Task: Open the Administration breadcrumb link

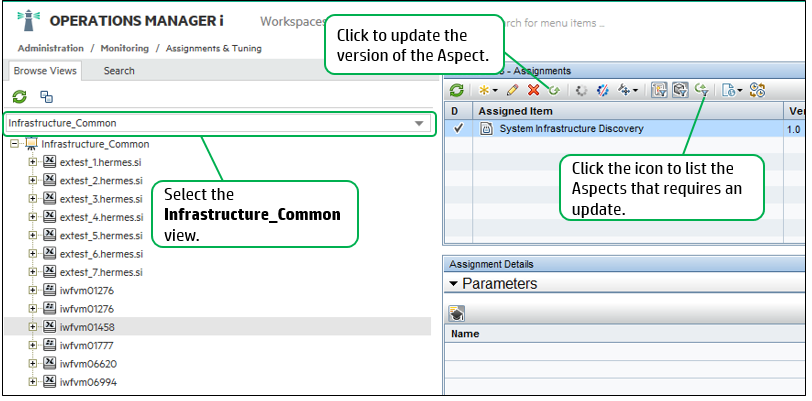Action: tap(50, 48)
